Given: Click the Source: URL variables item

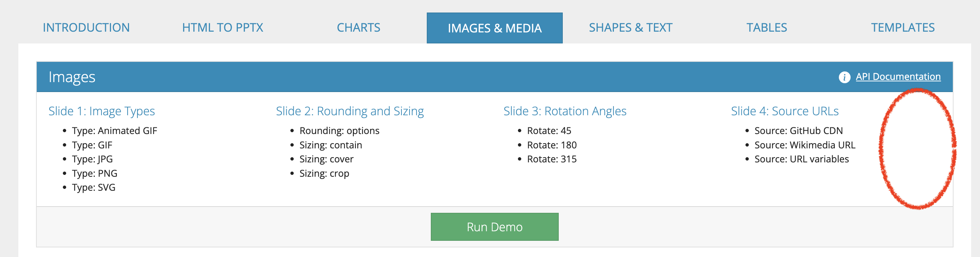Looking at the screenshot, I should tap(802, 159).
